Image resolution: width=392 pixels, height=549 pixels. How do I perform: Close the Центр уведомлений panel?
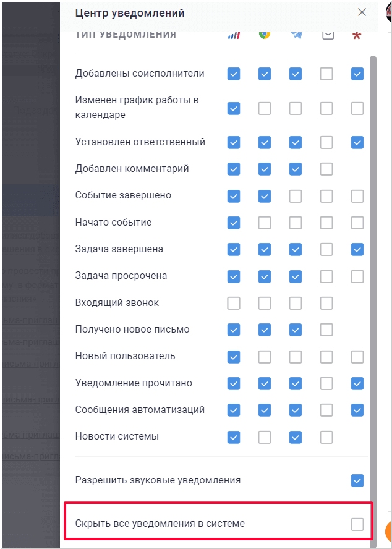coord(362,12)
